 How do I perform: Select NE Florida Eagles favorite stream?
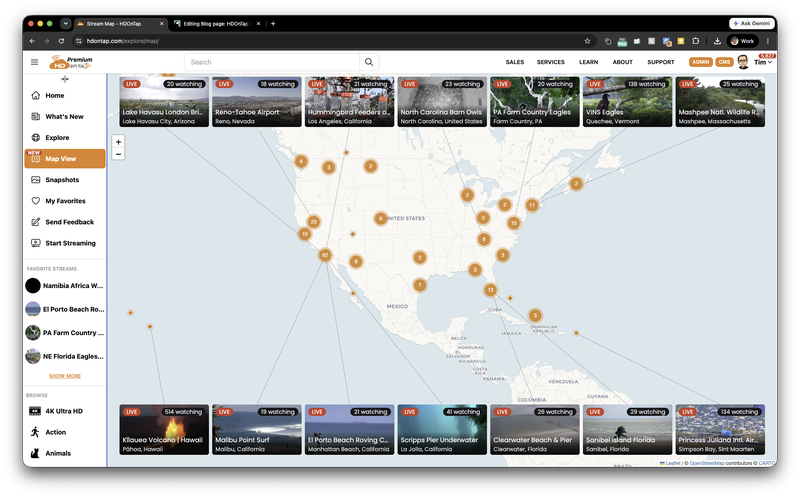coord(65,356)
